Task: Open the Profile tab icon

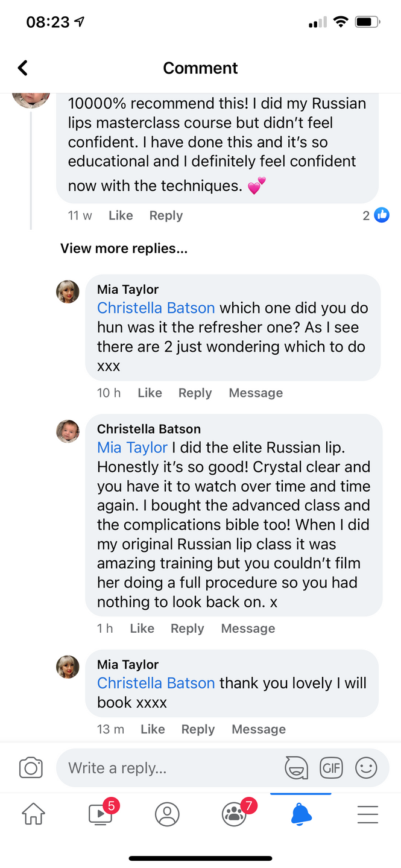Action: (x=167, y=814)
